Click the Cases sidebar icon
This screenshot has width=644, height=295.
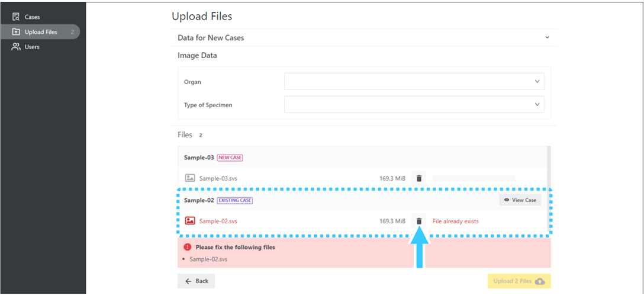(16, 17)
